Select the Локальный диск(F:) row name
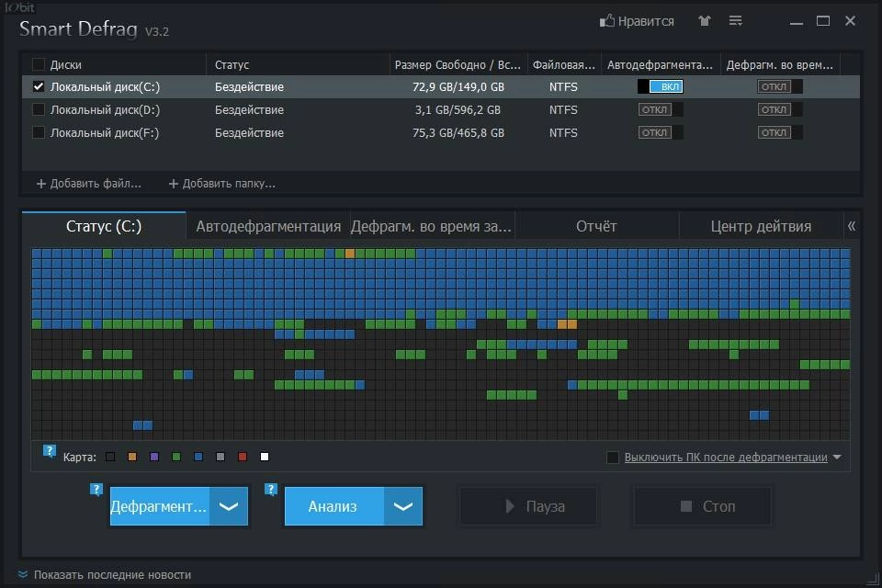 pyautogui.click(x=105, y=133)
